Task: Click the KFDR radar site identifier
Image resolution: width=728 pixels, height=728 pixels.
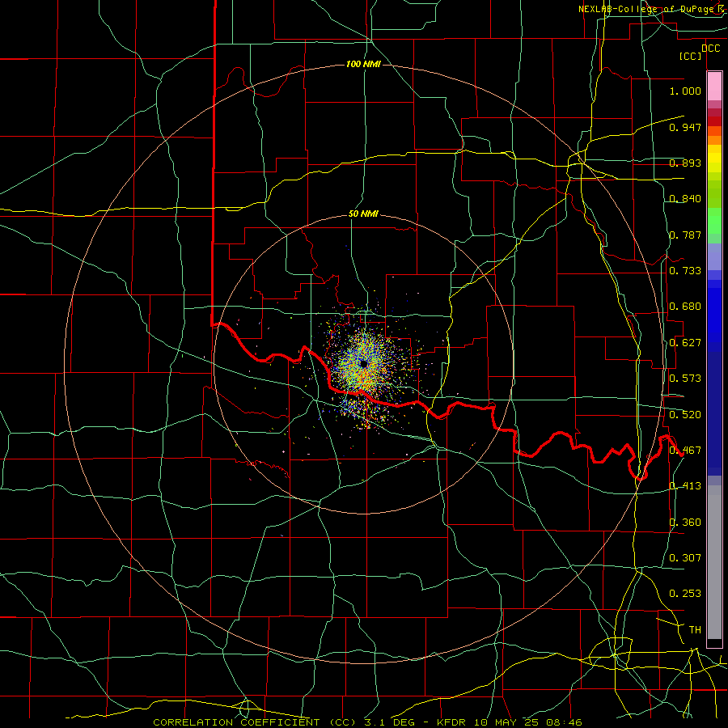Action: [x=451, y=722]
